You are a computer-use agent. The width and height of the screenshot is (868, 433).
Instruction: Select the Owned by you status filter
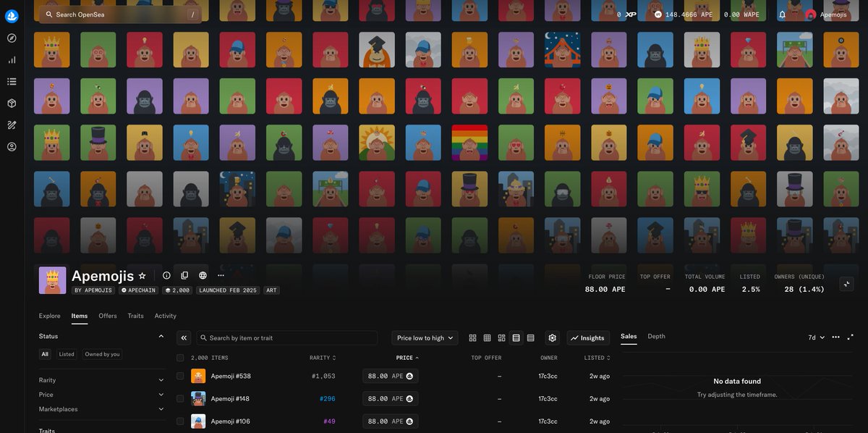[x=103, y=354]
